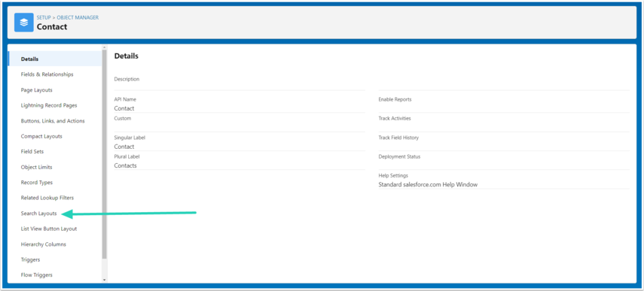Open the SETUP breadcrumb link
Image resolution: width=644 pixels, height=291 pixels.
[44, 17]
